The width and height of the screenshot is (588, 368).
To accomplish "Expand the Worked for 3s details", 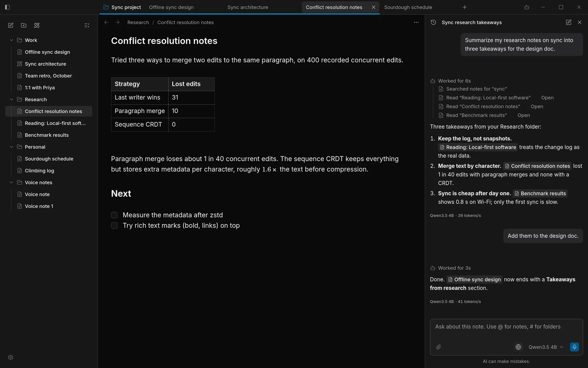I will (451, 268).
